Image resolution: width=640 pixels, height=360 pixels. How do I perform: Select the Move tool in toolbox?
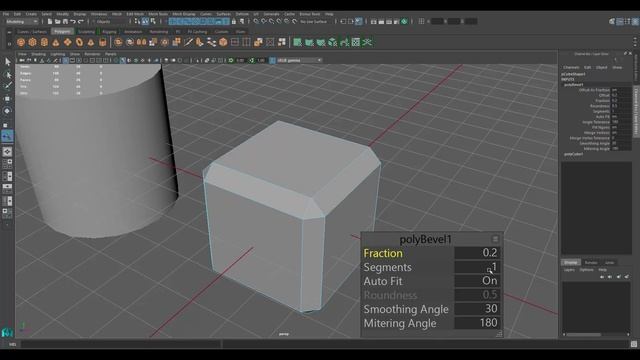(7, 99)
